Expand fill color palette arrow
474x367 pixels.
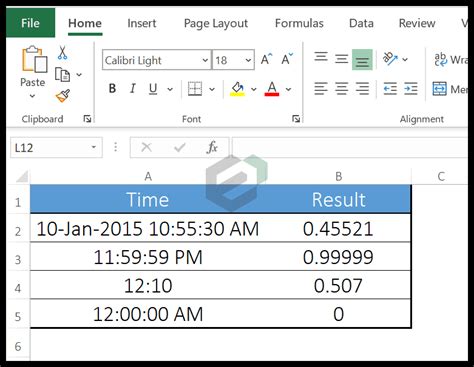(254, 89)
